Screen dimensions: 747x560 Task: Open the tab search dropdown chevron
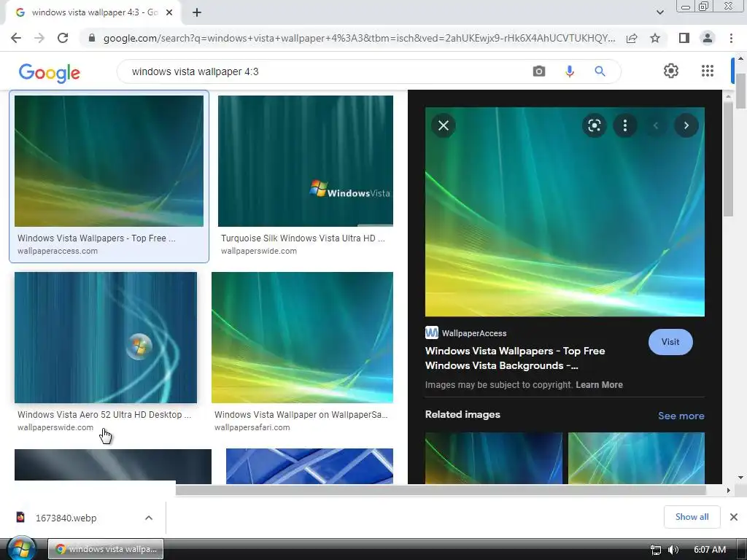pos(659,12)
